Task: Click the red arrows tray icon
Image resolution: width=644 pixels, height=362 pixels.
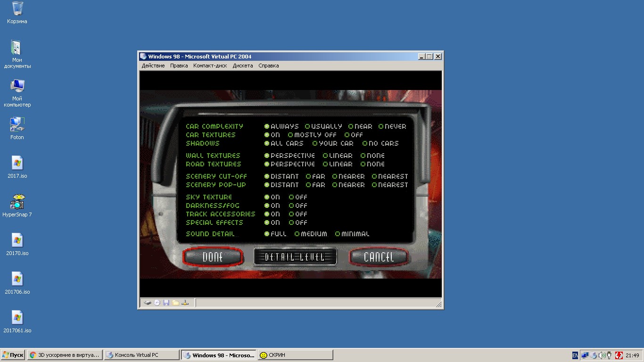Action: click(619, 355)
